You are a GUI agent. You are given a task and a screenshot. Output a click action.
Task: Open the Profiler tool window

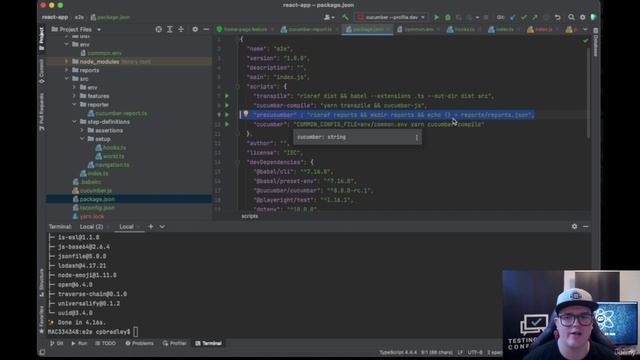(174, 343)
